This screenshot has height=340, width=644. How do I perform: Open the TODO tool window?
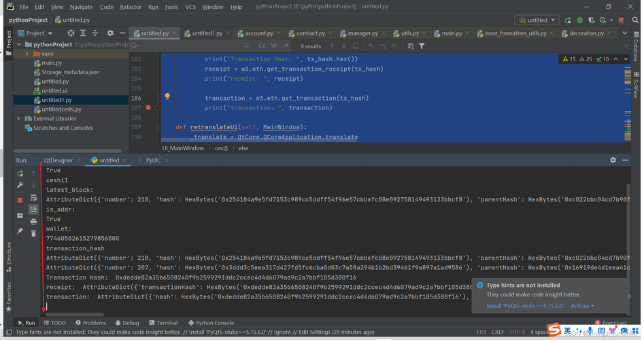coord(54,323)
